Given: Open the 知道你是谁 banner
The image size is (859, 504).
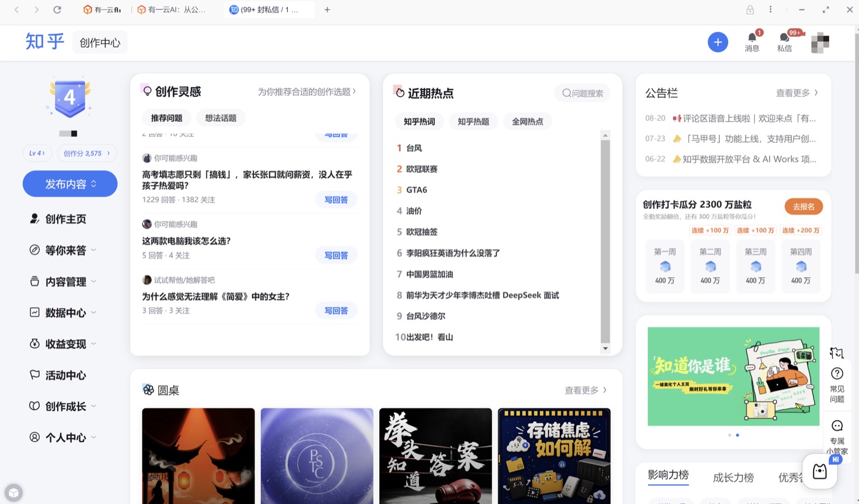Looking at the screenshot, I should tap(733, 376).
